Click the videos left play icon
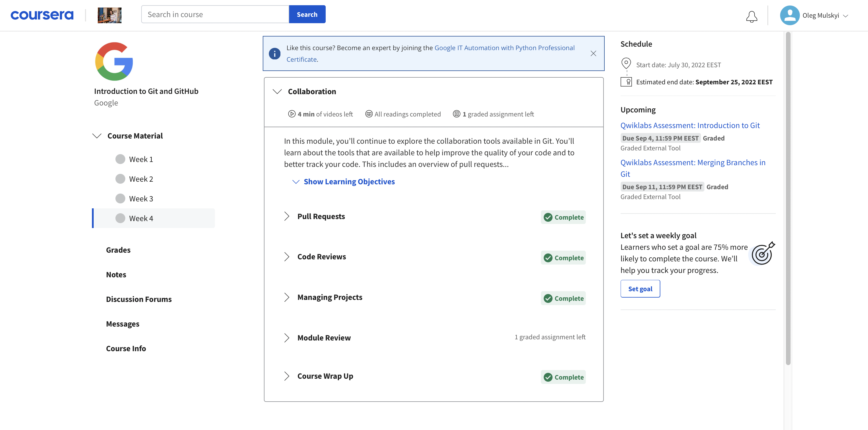The height and width of the screenshot is (430, 868). pos(292,114)
